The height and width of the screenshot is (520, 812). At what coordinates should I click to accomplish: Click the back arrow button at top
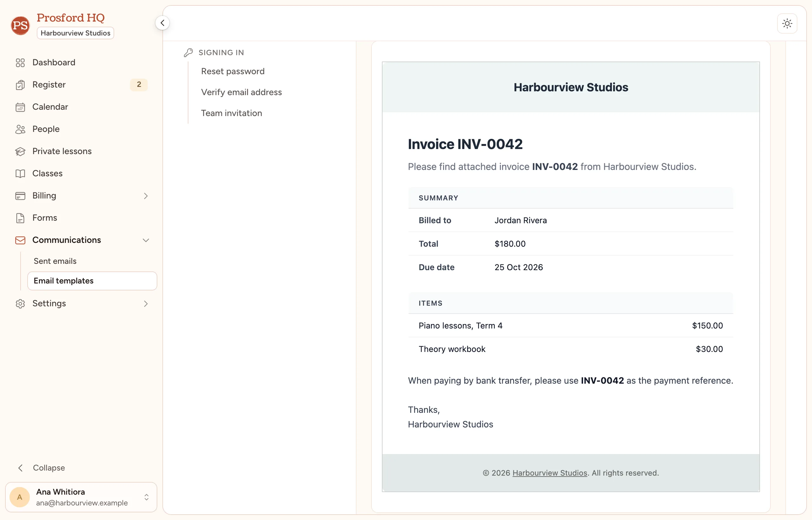point(162,23)
